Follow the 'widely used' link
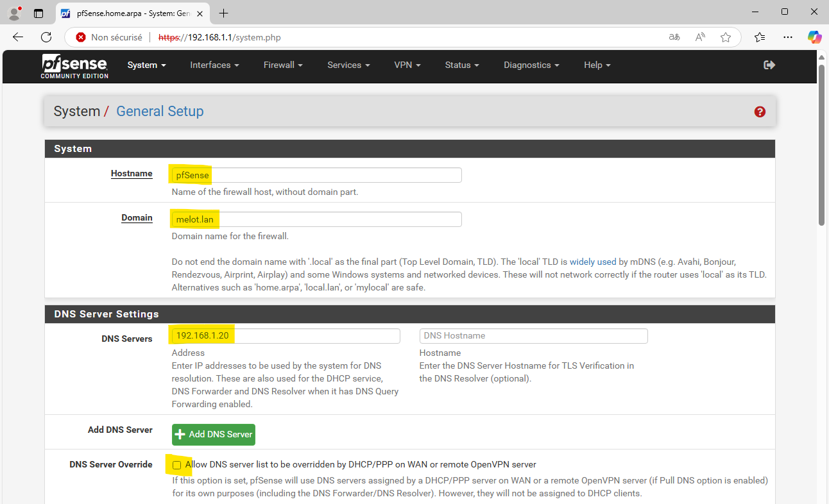 pos(593,262)
